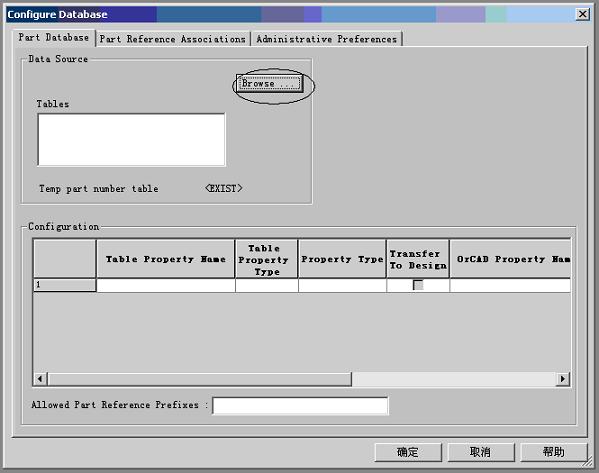Switch to the Part Database tab
Viewport: 599px width, 473px height.
(53, 37)
